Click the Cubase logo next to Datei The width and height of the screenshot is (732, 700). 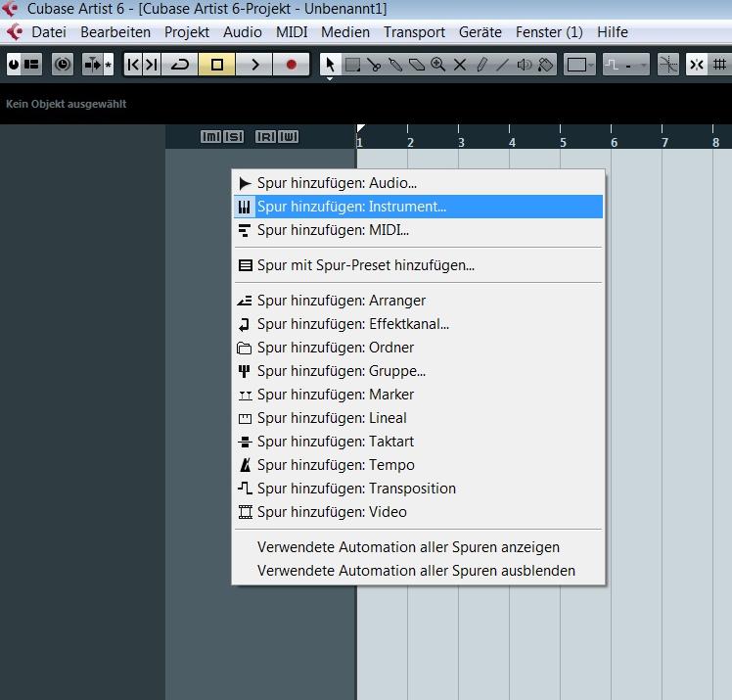[15, 31]
